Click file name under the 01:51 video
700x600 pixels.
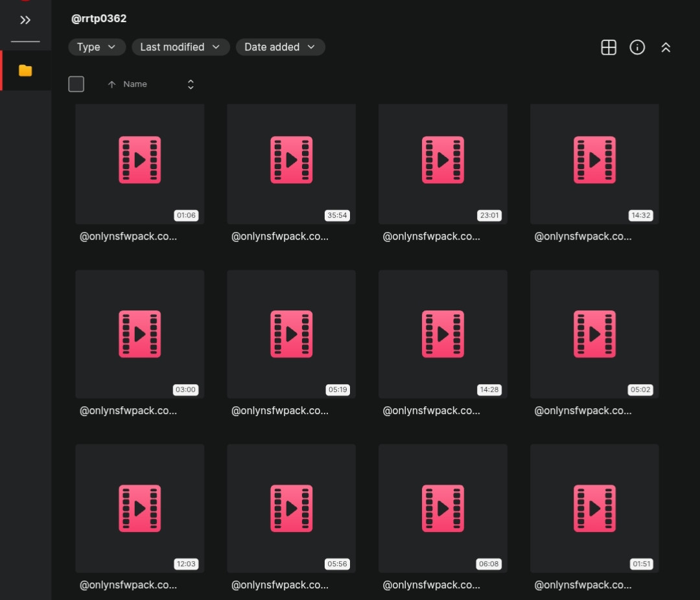583,585
